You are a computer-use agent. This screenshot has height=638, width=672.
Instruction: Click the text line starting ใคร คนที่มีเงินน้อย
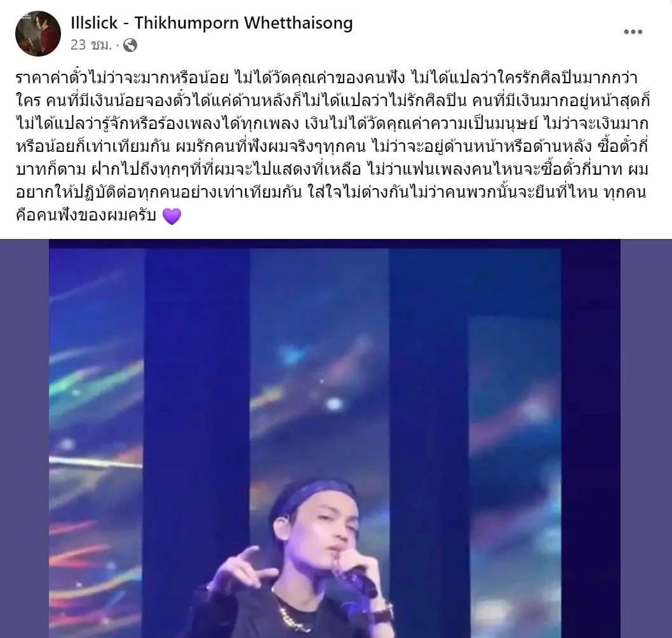333,101
